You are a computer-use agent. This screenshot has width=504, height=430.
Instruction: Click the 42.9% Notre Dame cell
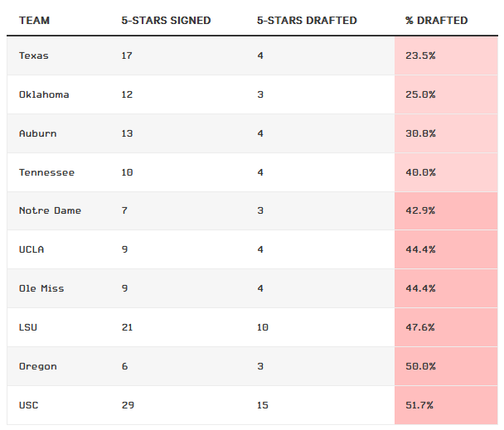coord(420,210)
